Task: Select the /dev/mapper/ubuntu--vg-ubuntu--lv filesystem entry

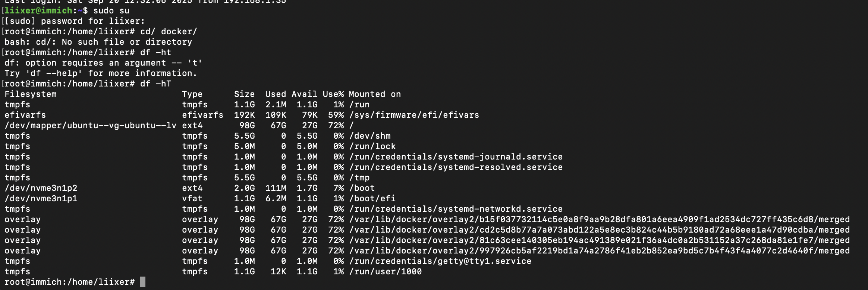Action: click(90, 125)
